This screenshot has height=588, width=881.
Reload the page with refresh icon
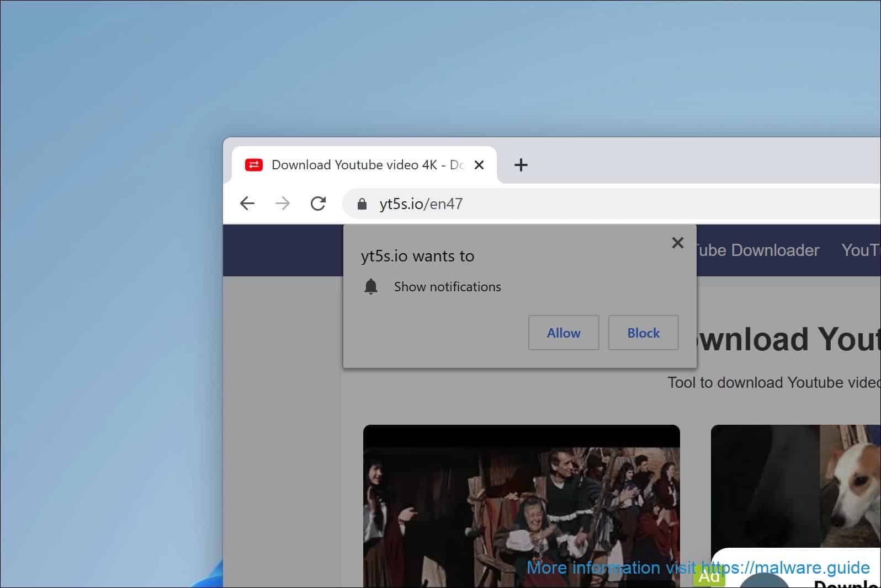(318, 204)
